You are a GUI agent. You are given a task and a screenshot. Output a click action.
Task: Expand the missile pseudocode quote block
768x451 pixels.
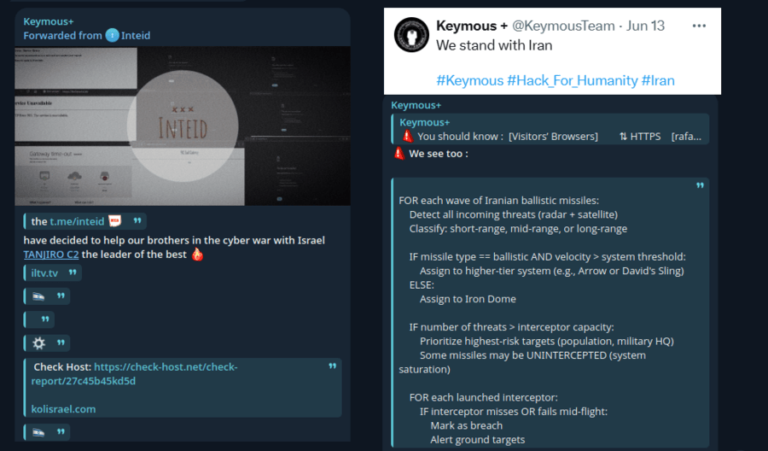[700, 185]
